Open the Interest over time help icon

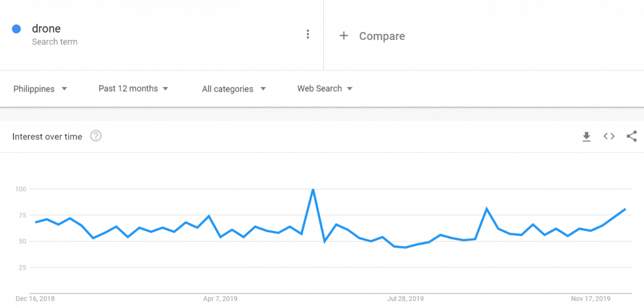(96, 136)
